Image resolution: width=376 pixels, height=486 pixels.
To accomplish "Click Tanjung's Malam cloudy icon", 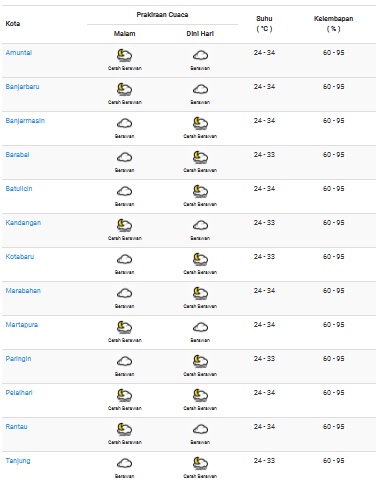I will point(124,463).
